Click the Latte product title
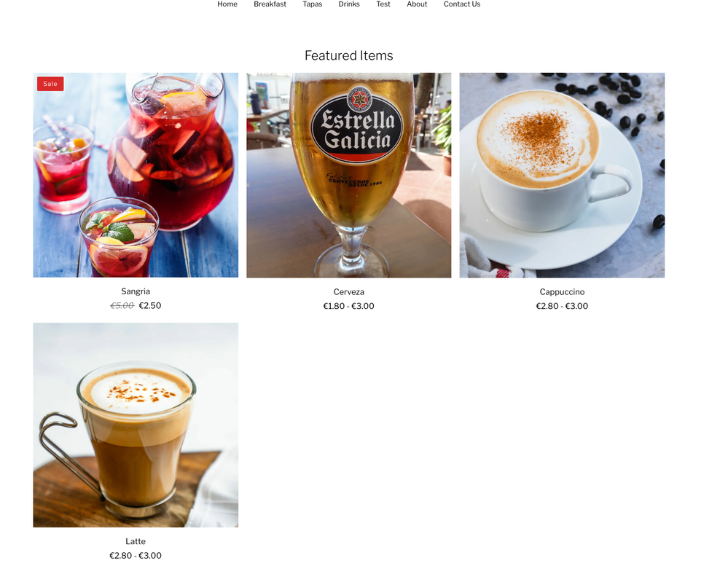The image size is (728, 566). click(136, 541)
